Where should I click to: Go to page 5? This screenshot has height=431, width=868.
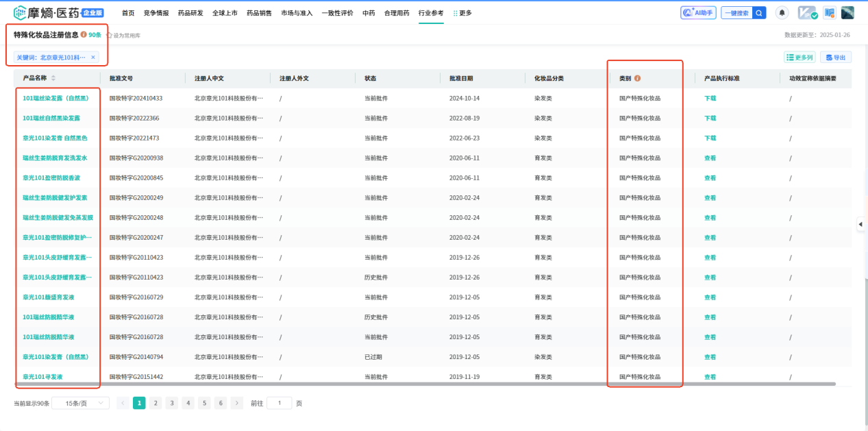[x=204, y=403]
